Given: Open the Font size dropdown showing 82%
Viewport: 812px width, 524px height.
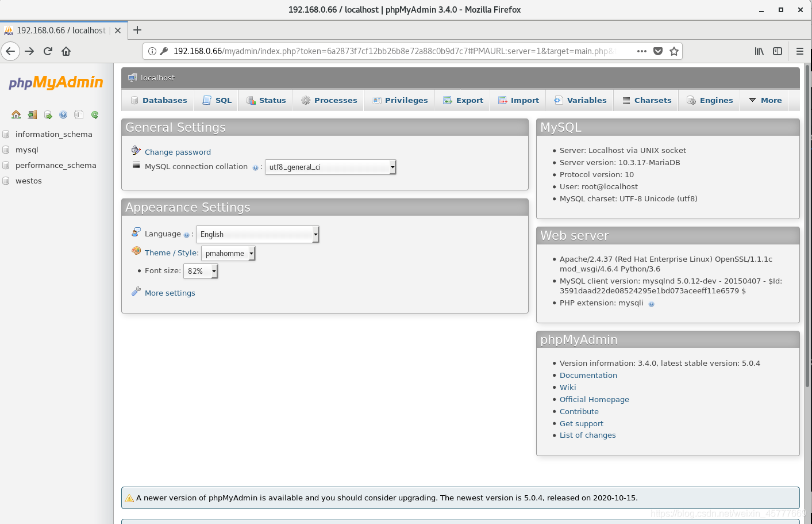Looking at the screenshot, I should pyautogui.click(x=201, y=271).
